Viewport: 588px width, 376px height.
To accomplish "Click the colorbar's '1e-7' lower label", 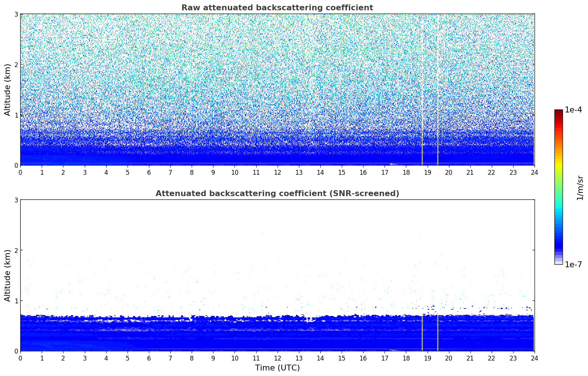I will coord(573,265).
